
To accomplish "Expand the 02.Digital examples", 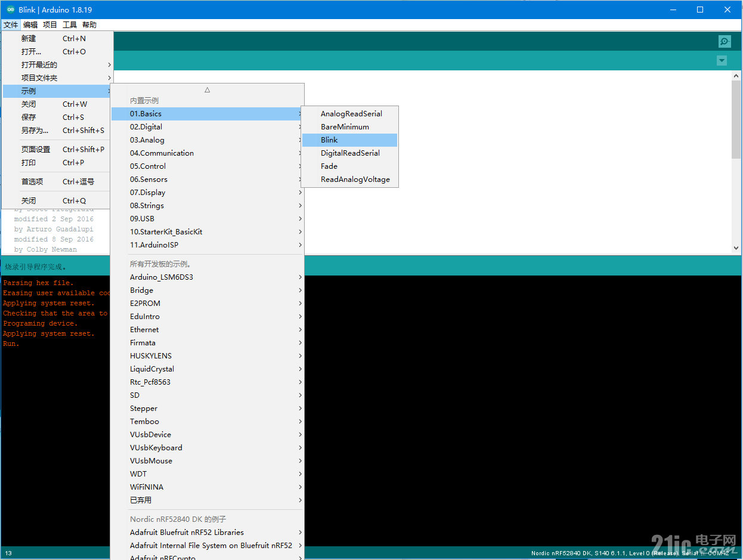I will pos(208,126).
